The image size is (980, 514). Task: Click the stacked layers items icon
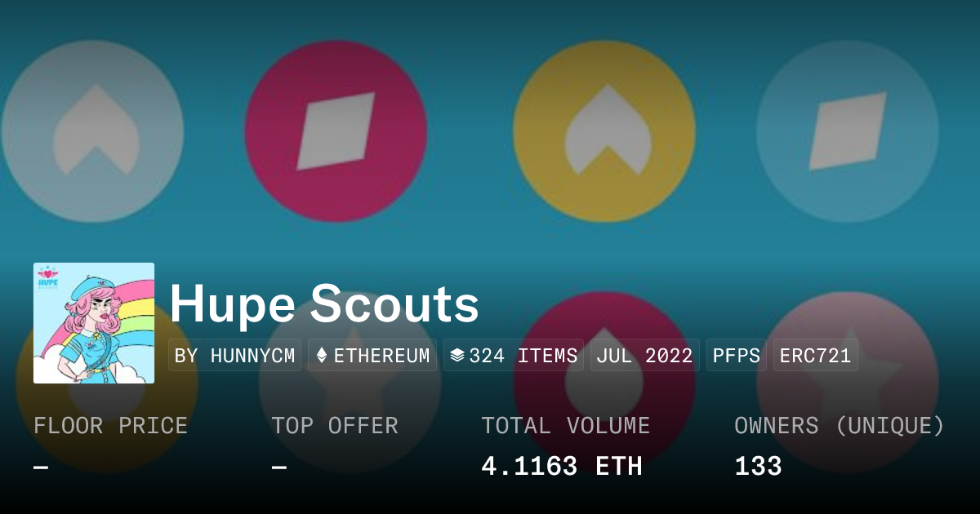pyautogui.click(x=457, y=356)
